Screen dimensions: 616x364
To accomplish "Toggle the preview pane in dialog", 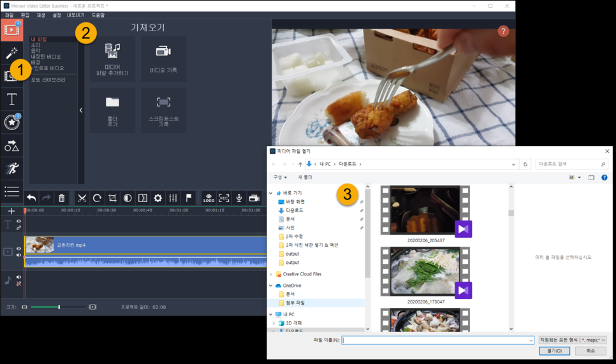I will click(591, 177).
